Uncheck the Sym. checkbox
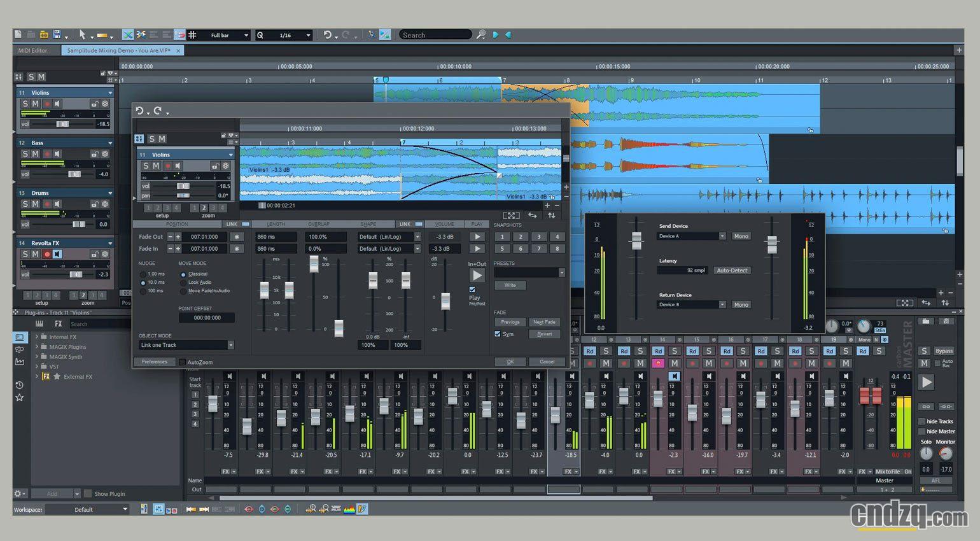 click(498, 334)
